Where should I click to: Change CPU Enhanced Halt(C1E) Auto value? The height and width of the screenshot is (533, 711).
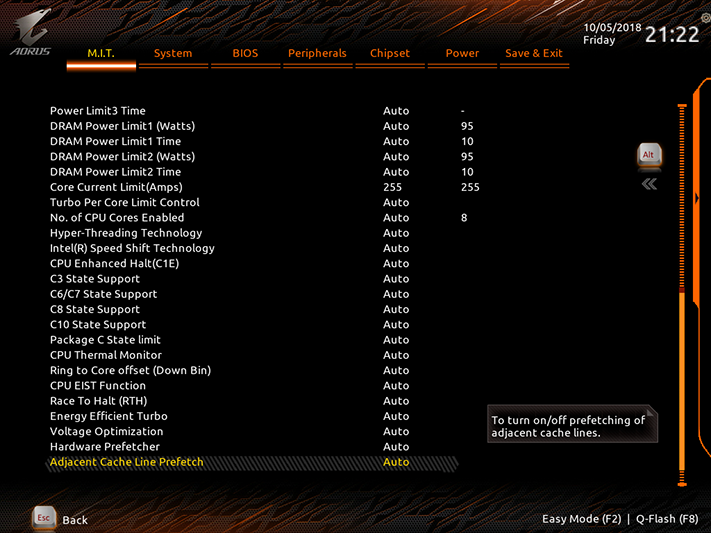click(x=396, y=264)
